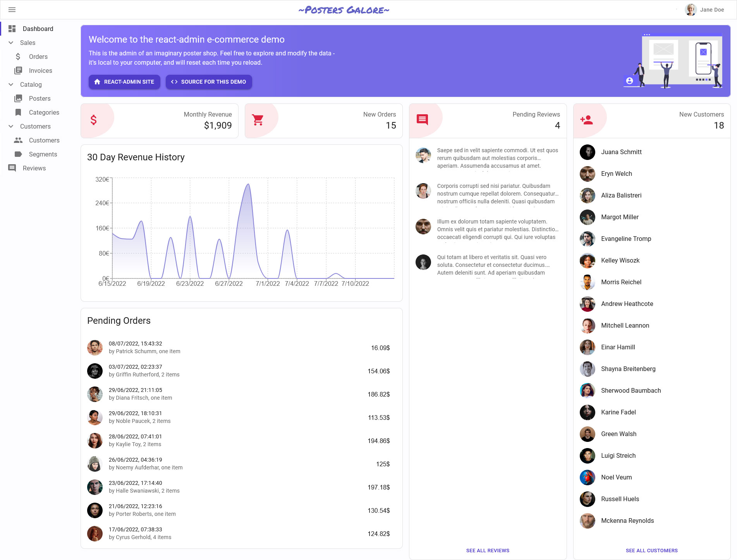This screenshot has height=560, width=737.
Task: Click the chat icon on Pending Reviews card
Action: [423, 120]
